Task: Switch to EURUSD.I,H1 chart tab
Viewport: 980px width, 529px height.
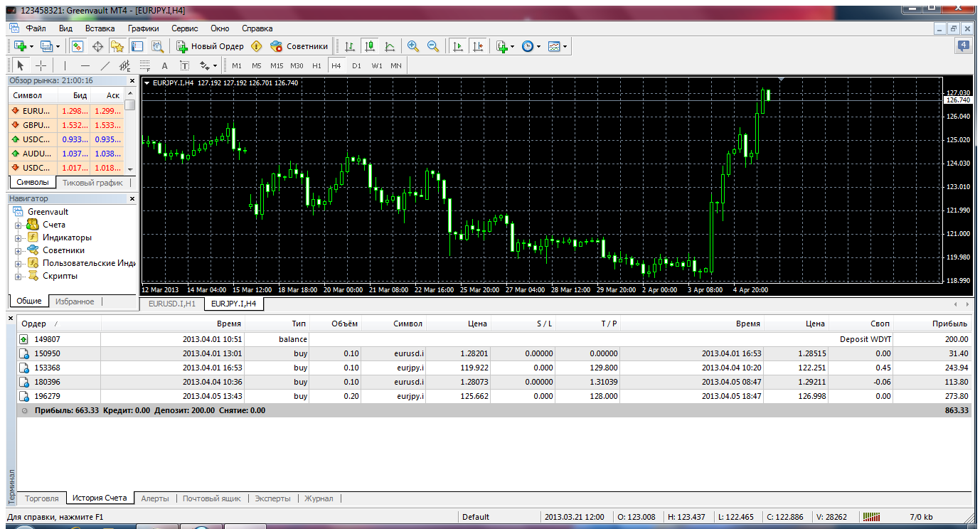Action: coord(171,304)
